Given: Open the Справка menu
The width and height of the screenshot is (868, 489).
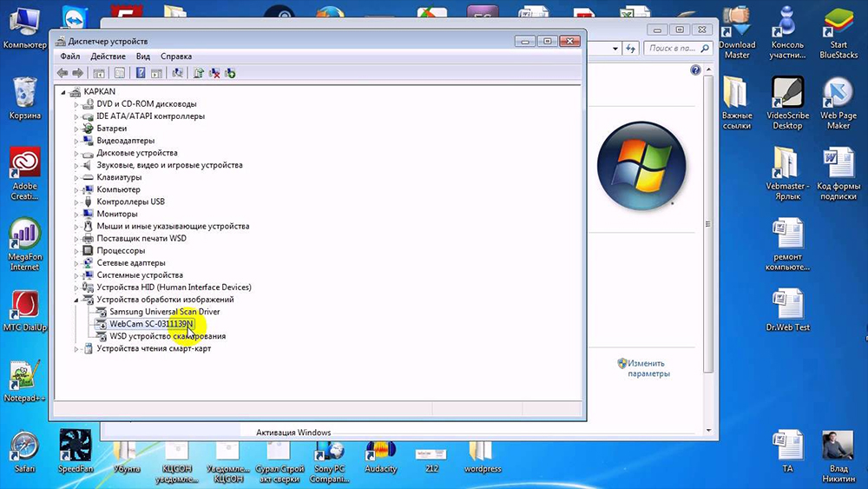Looking at the screenshot, I should pyautogui.click(x=176, y=56).
